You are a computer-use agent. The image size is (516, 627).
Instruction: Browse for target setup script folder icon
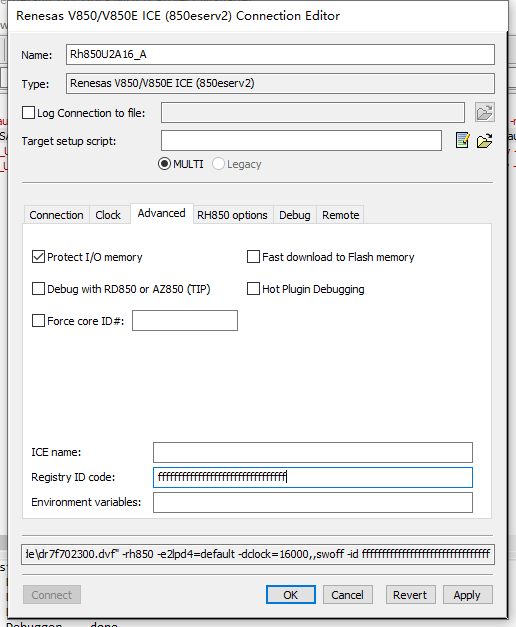[484, 141]
